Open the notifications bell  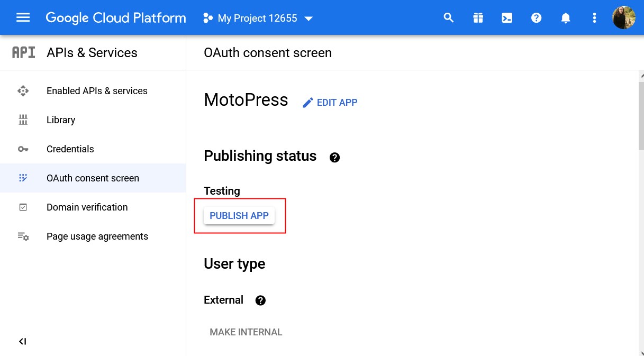click(566, 18)
